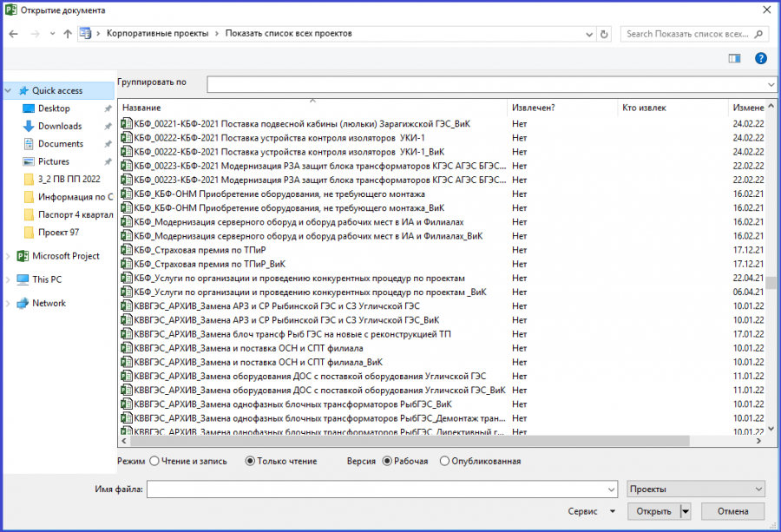Go back with the left arrow button
The image size is (781, 532).
click(x=13, y=34)
